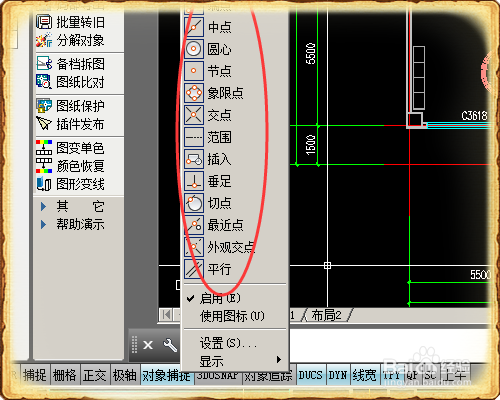This screenshot has width=500, height=400.
Task: Run the 批量转旧 batch convert tool
Action: tap(70, 22)
